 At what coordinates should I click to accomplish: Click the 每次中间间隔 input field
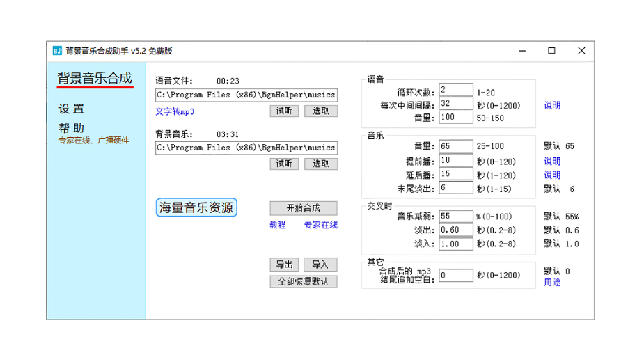pos(456,103)
